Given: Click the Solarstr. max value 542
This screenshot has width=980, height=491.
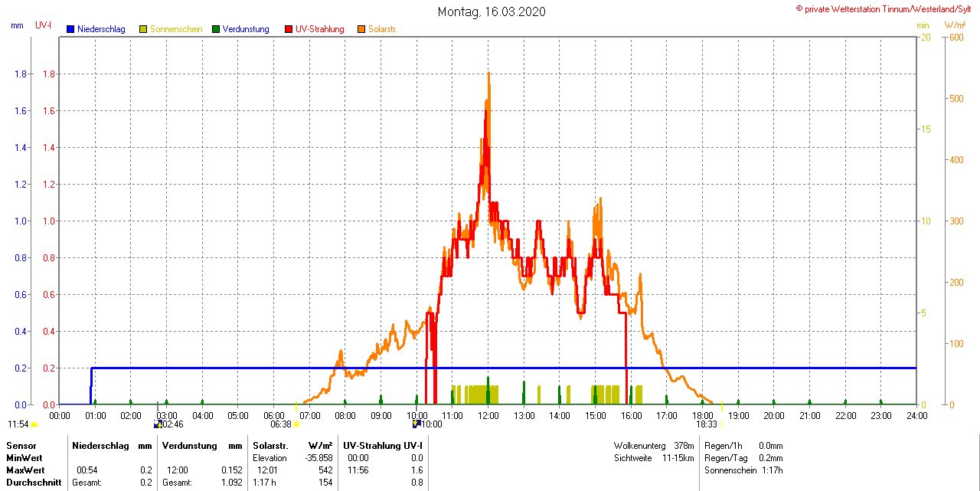Looking at the screenshot, I should click(325, 470).
